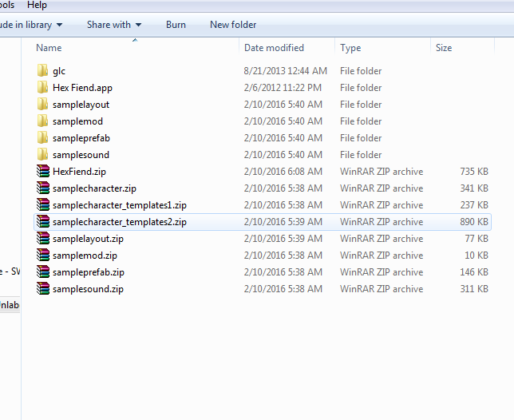This screenshot has height=420, width=514.
Task: Click the HexFiend.zip WinRAR archive icon
Action: click(43, 171)
